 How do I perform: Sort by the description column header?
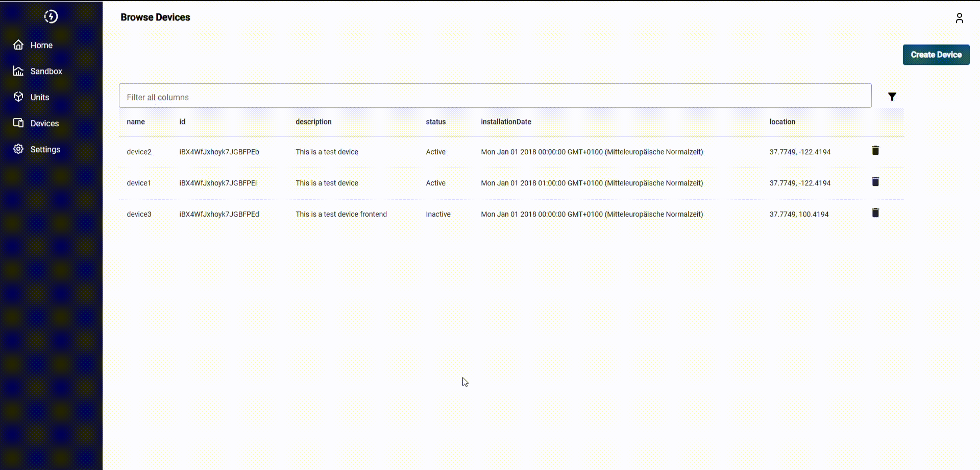pyautogui.click(x=313, y=122)
